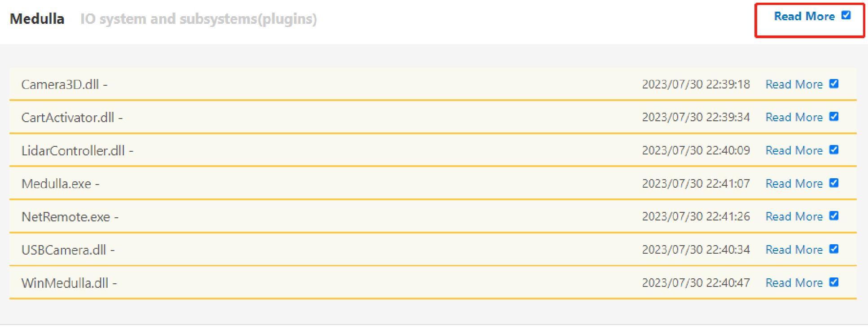Select the Medulla heading tab
Screen dimensions: 868x330
pos(37,19)
